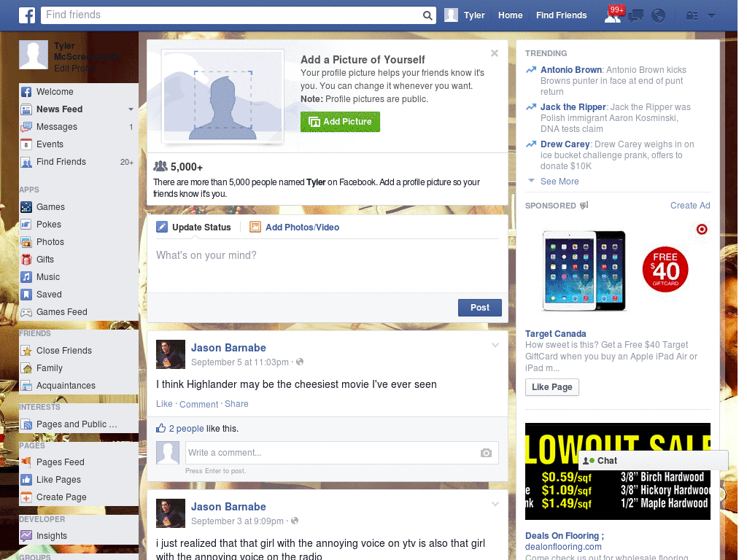Show the 2 people who like this
Image resolution: width=747 pixels, height=560 pixels.
point(186,429)
